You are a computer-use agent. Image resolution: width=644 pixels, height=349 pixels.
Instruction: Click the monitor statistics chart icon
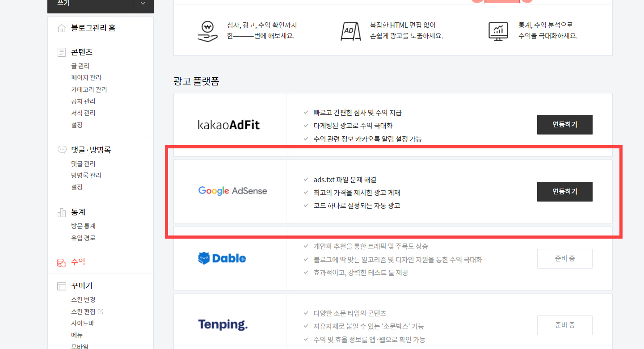tap(498, 31)
